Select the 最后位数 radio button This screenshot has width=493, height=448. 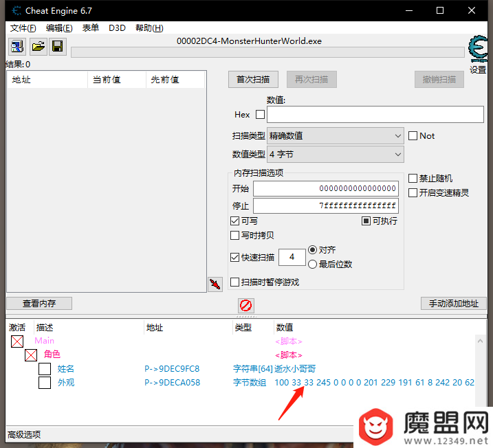(312, 265)
